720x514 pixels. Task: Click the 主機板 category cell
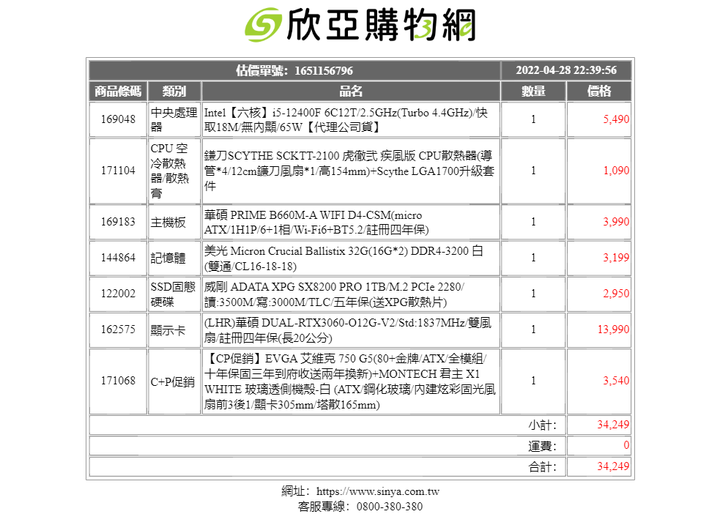point(174,222)
